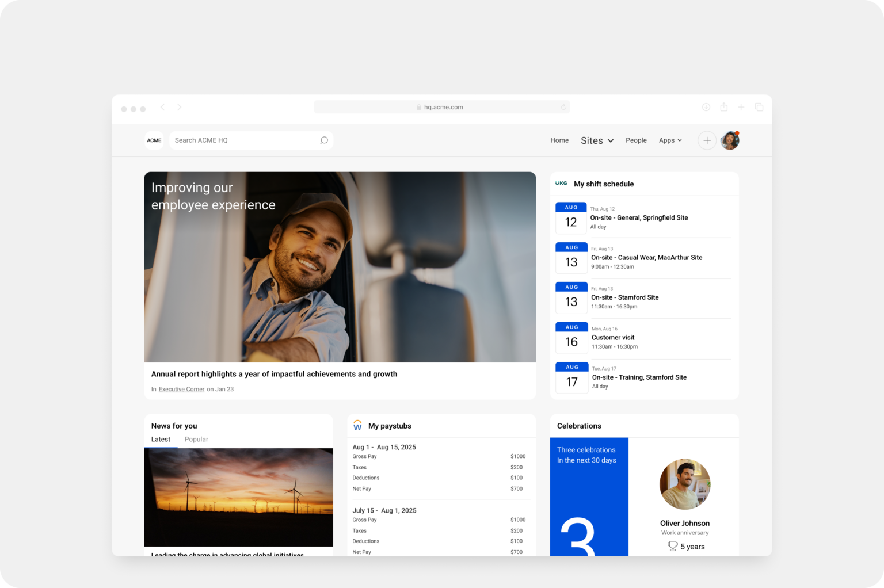The image size is (884, 588).
Task: Open the user profile avatar
Action: [x=730, y=140]
